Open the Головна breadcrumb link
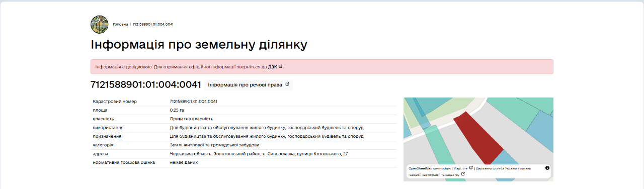This screenshot has height=189, width=644. (120, 24)
